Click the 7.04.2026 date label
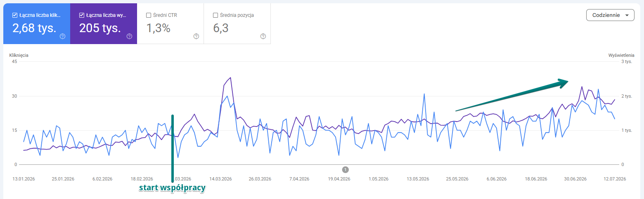Viewport: 644px width, 199px height. pyautogui.click(x=299, y=179)
